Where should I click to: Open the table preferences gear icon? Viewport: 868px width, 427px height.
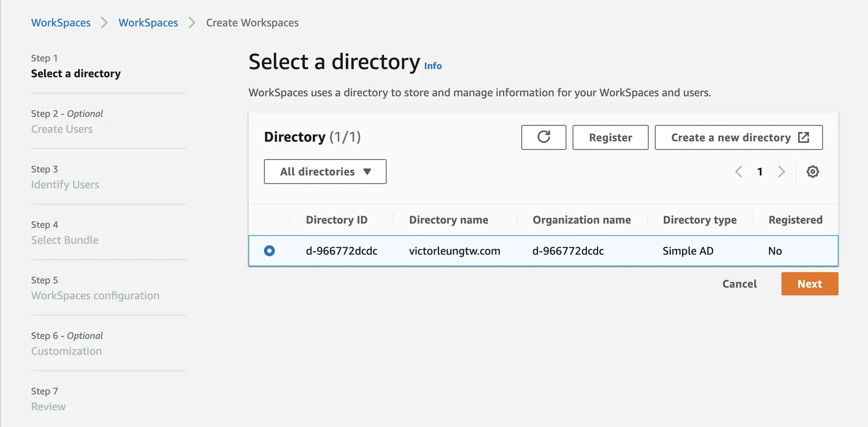812,172
